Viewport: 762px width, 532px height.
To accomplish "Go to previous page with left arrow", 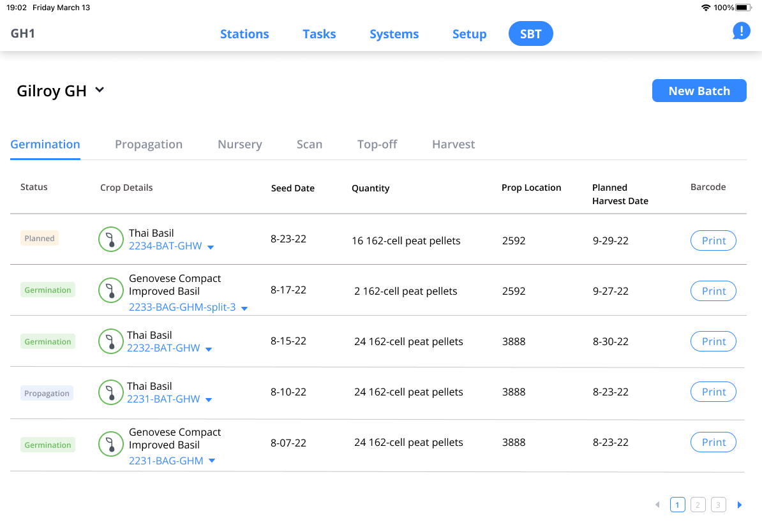I will (657, 505).
